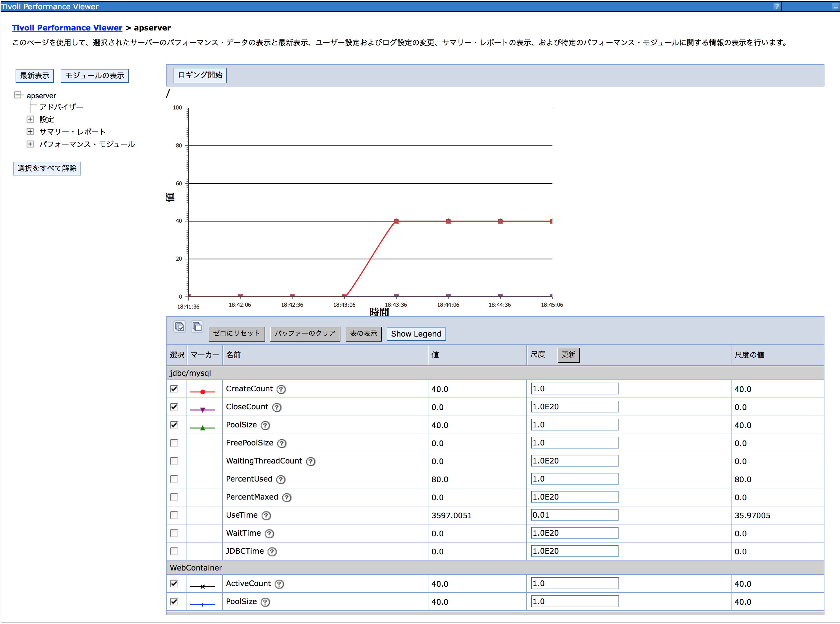This screenshot has height=624, width=840.
Task: Start logging with ロギング開始 button
Action: tap(200, 75)
